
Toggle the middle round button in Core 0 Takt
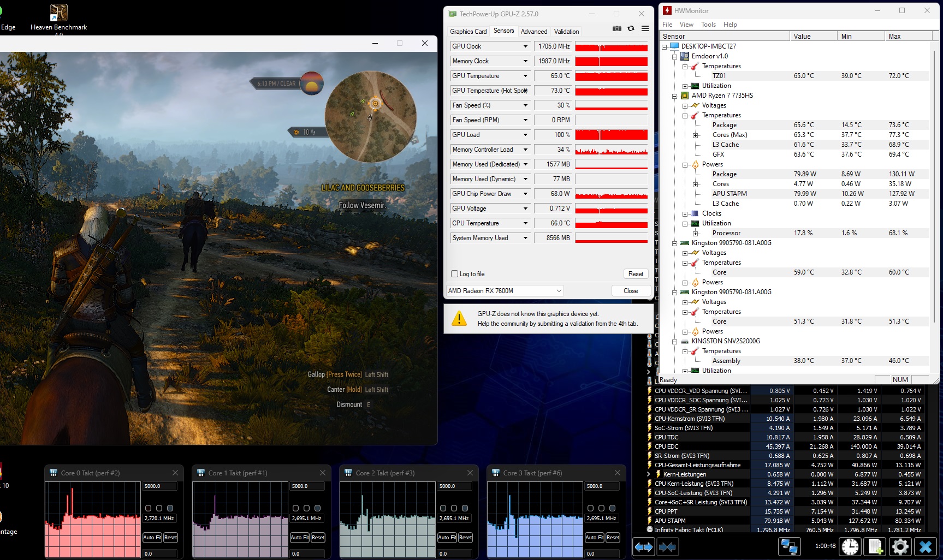pyautogui.click(x=159, y=508)
